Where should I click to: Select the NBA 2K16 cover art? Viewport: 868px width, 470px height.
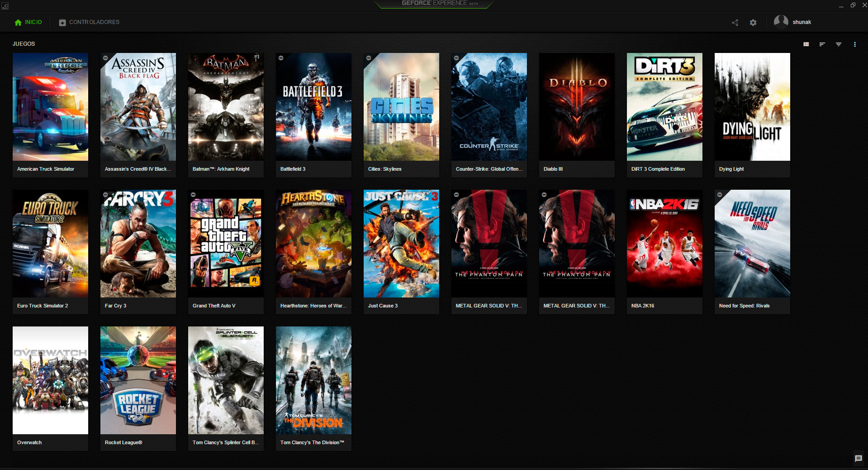click(x=664, y=244)
